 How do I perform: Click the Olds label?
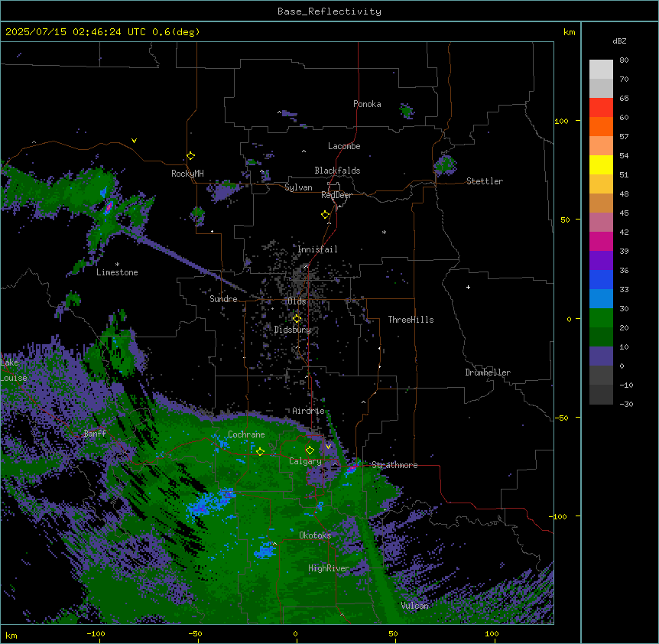point(297,301)
